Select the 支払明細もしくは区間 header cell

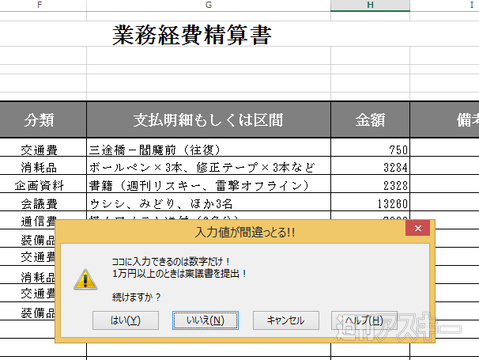pos(209,120)
